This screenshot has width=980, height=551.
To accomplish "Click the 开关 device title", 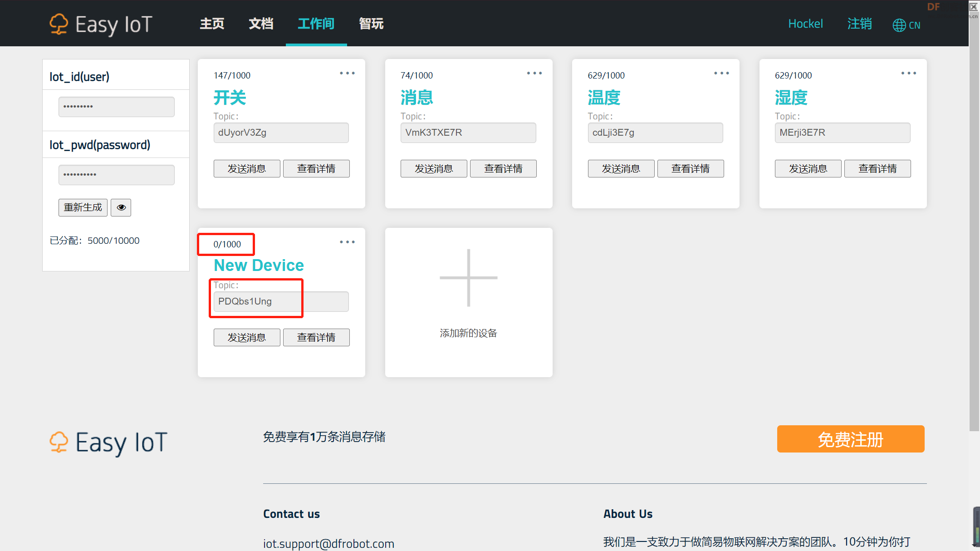I will pos(230,98).
